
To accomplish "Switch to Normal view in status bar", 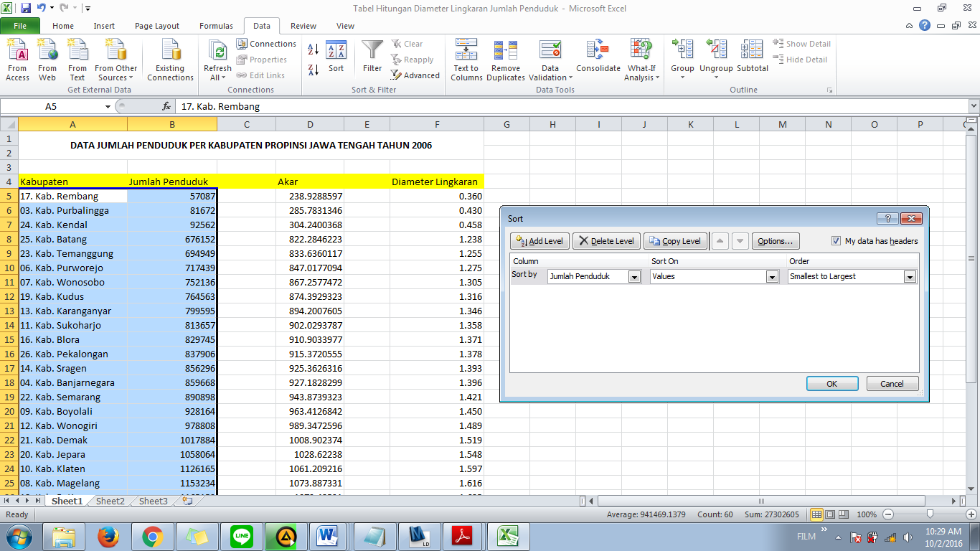I will (x=816, y=514).
